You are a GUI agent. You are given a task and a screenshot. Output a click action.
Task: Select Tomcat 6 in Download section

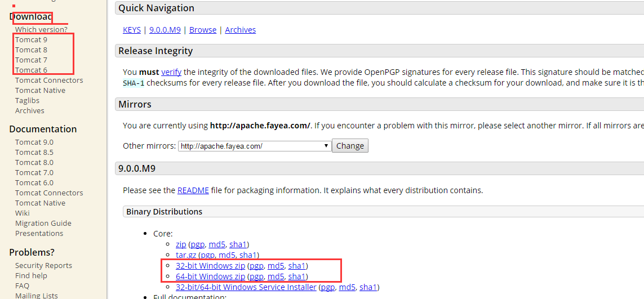pos(31,70)
